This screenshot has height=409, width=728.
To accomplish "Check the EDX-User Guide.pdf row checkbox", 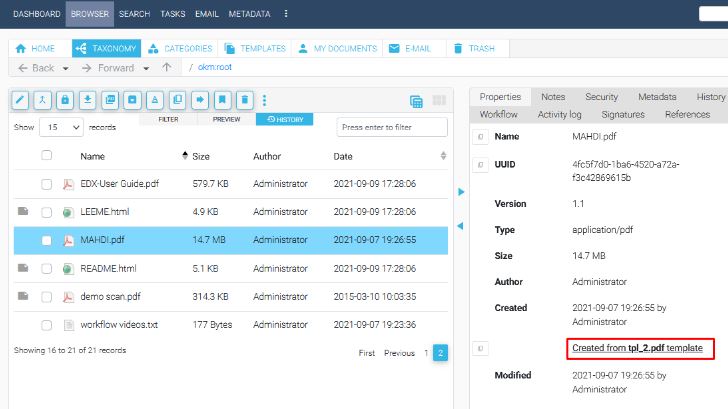I will coord(46,184).
